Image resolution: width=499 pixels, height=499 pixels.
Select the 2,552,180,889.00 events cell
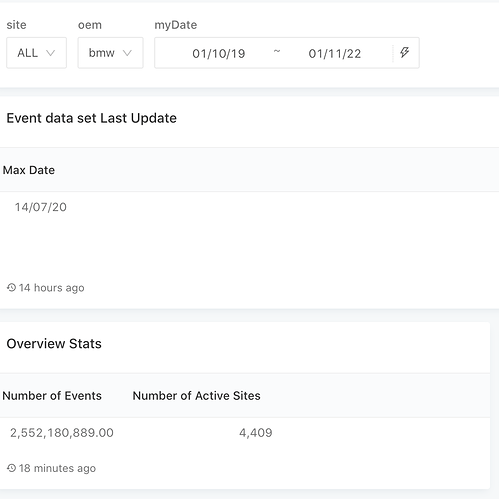point(62,433)
